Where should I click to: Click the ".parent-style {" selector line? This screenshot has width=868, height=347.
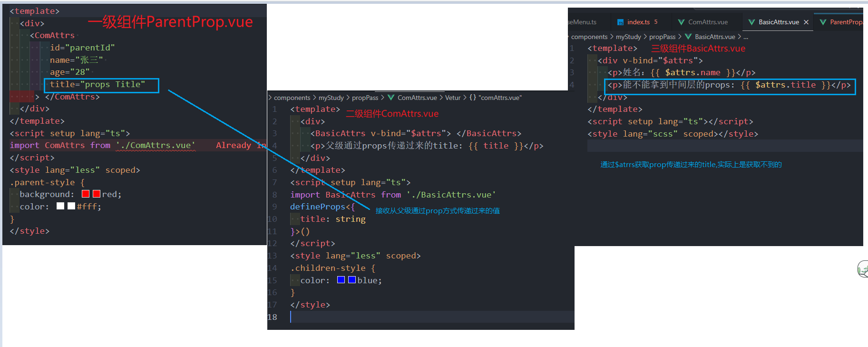point(47,182)
